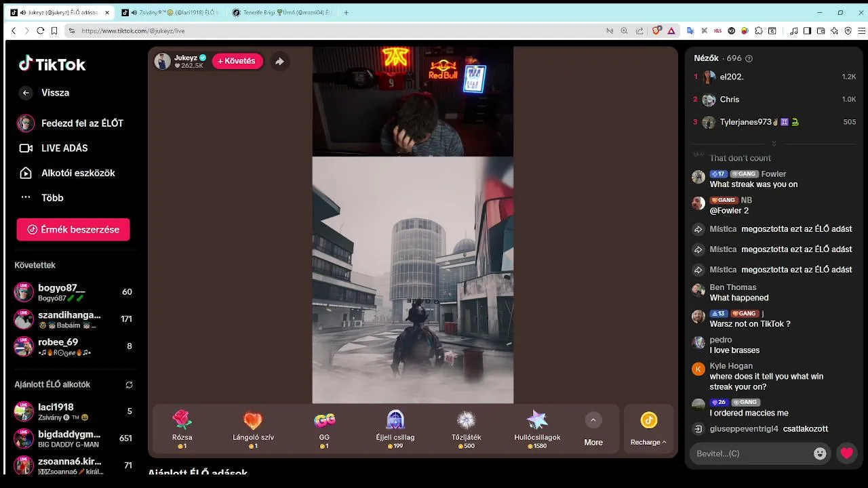Bookmark this page

(x=54, y=30)
